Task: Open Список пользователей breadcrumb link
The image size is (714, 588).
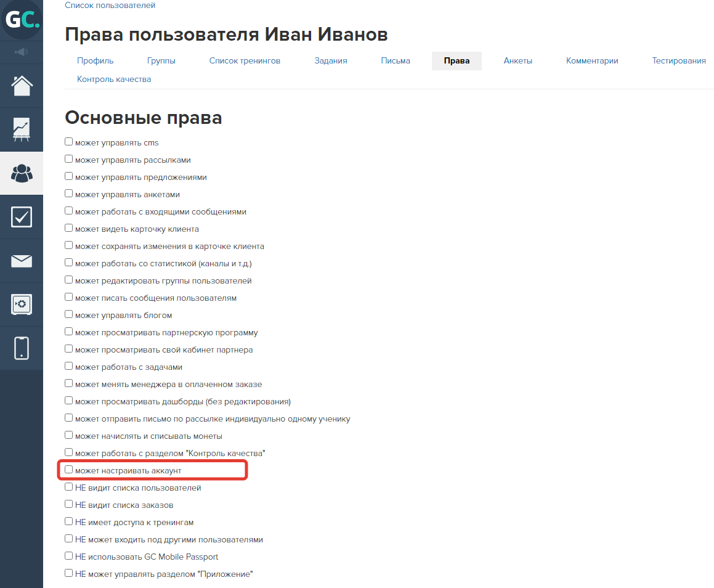Action: [110, 6]
